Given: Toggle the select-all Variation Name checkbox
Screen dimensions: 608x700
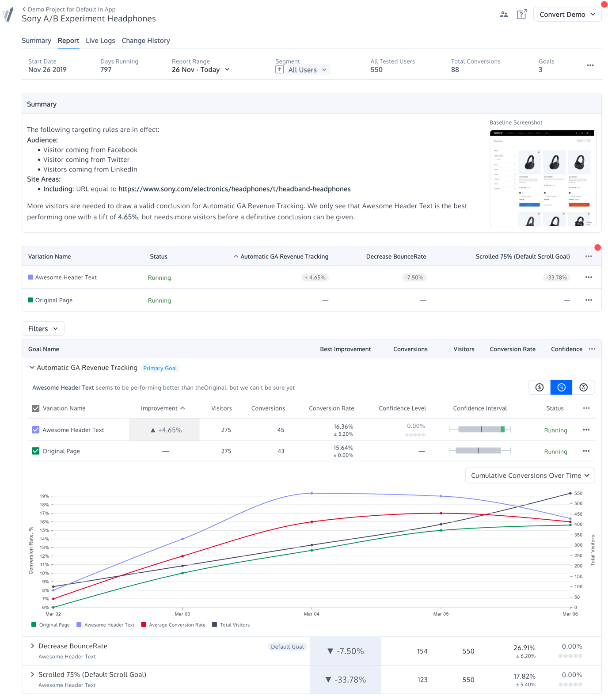Looking at the screenshot, I should [36, 409].
